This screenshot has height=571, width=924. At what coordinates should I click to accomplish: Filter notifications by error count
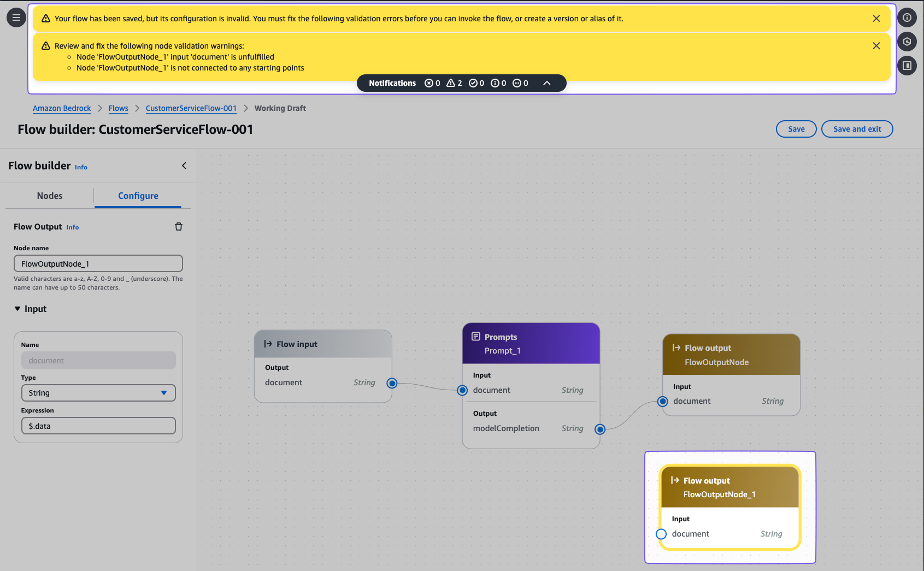[432, 83]
